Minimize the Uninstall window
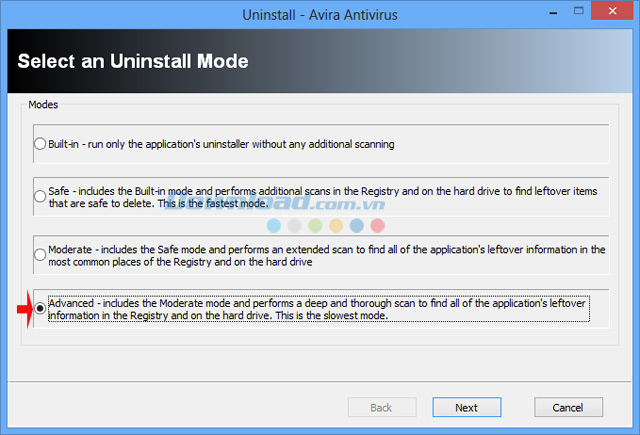Screen dimensions: 640x435 click(x=553, y=12)
